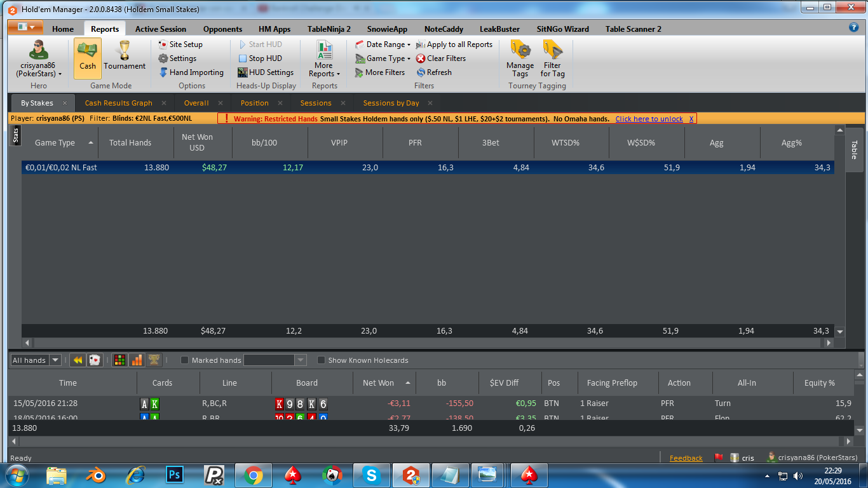The width and height of the screenshot is (868, 488).
Task: Open the LeakBuster tab
Action: pos(499,29)
